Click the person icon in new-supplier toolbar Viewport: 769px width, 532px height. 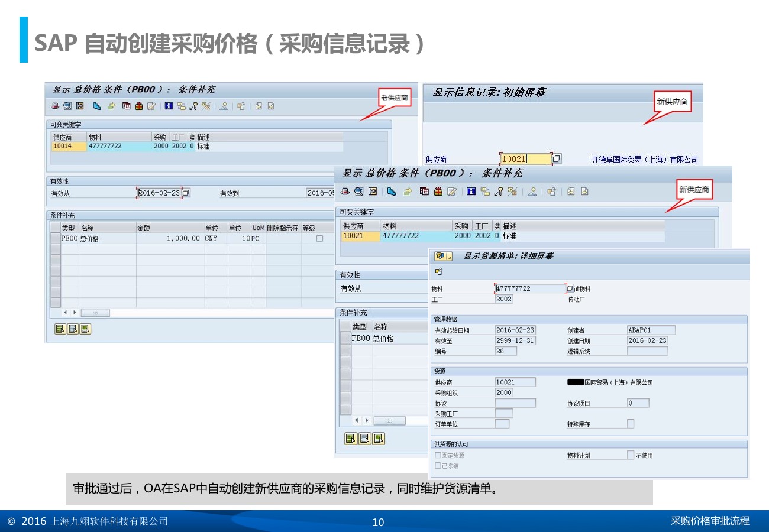click(532, 192)
